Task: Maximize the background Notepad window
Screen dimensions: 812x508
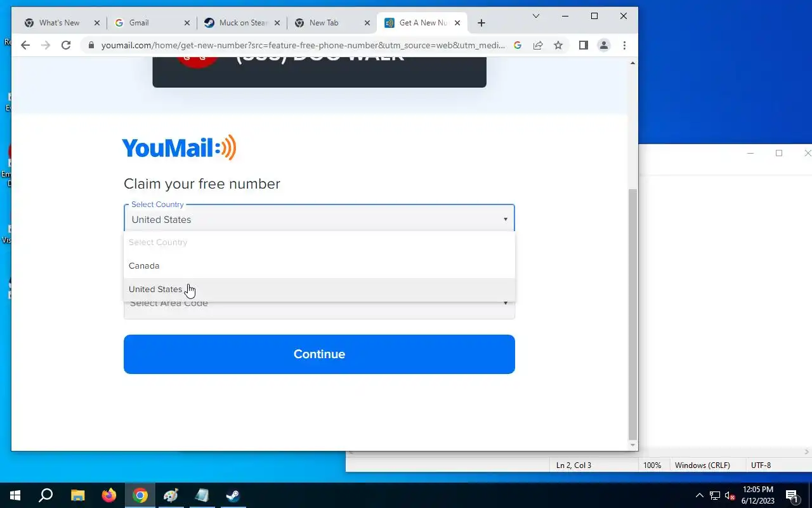Action: pyautogui.click(x=779, y=153)
